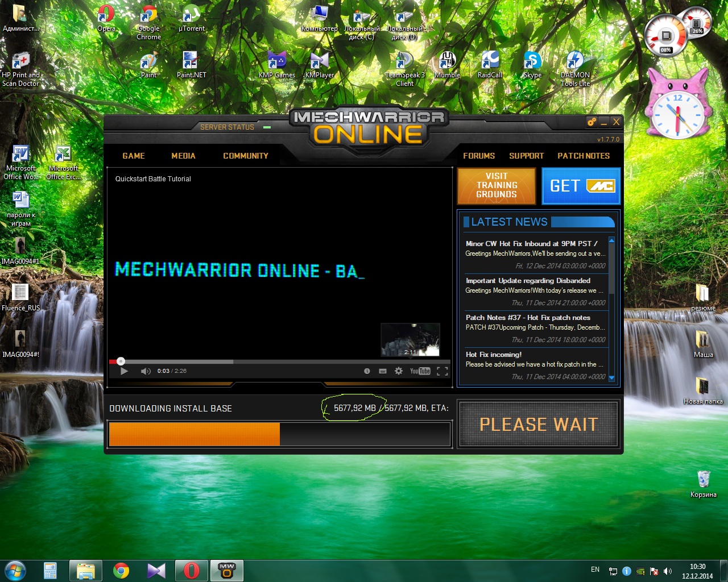This screenshot has width=728, height=582.
Task: Open Calculator from the taskbar
Action: 50,571
